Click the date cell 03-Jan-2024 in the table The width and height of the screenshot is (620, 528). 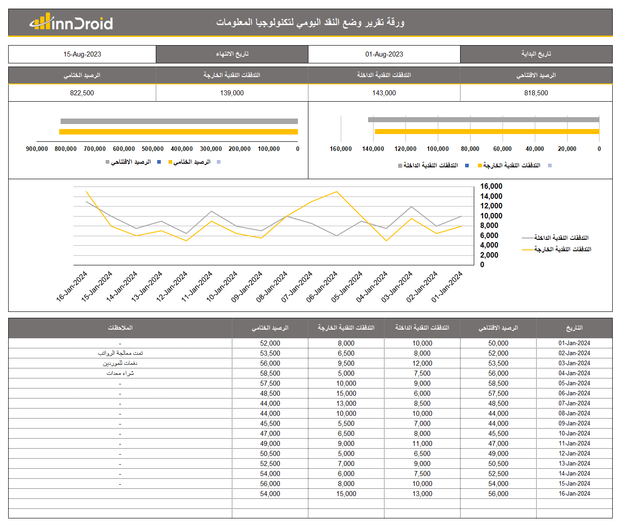pos(574,363)
